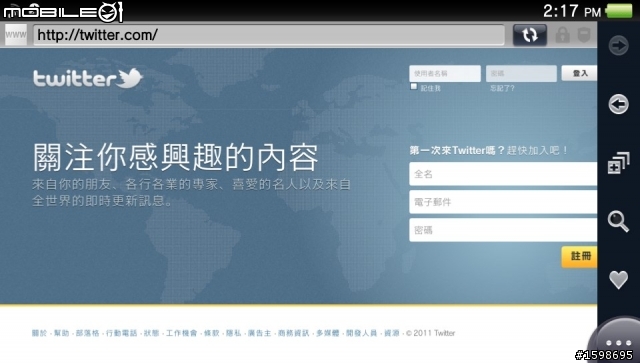Click the login 密碼 field beside username
The width and height of the screenshot is (640, 363).
tap(521, 73)
